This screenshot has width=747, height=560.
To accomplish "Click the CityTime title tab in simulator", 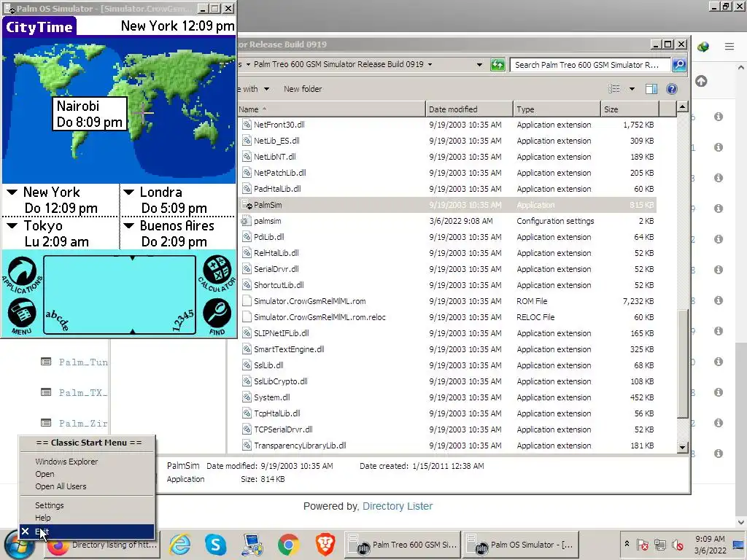I will coord(39,27).
